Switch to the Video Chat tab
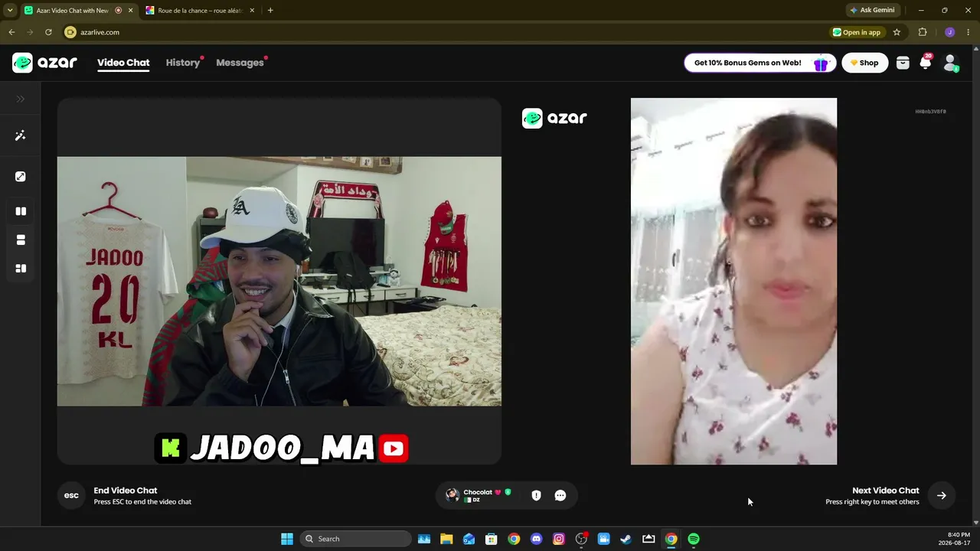The image size is (980, 551). click(123, 63)
